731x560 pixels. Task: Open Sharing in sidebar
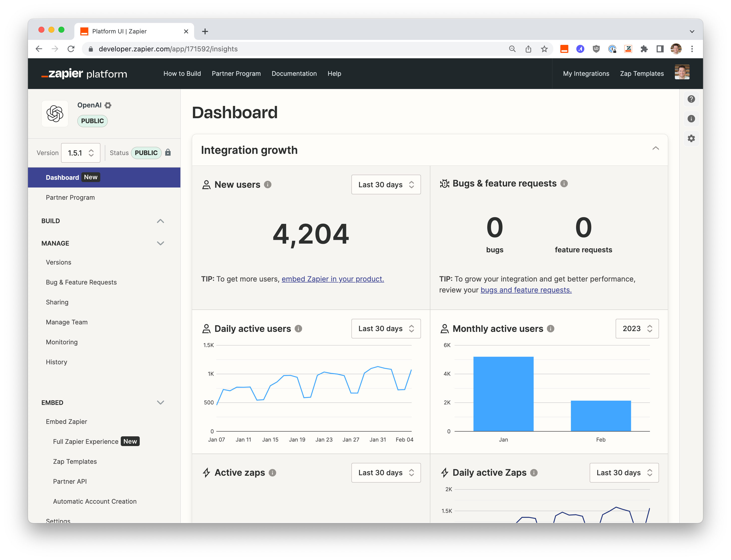click(57, 302)
